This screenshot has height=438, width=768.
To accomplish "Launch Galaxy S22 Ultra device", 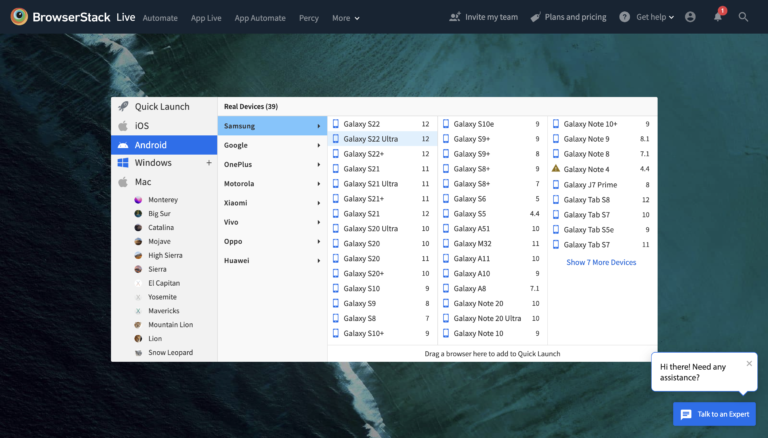I will [382, 139].
